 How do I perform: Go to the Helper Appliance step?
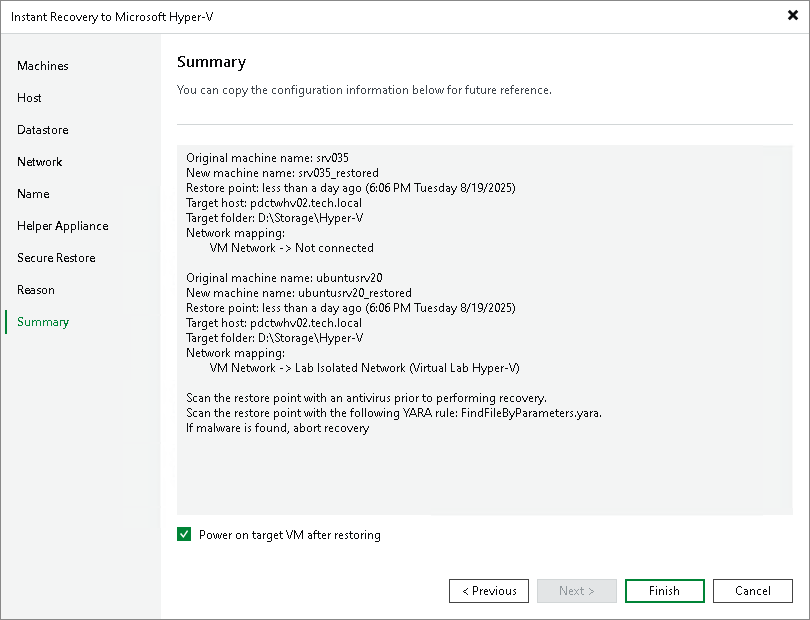[x=61, y=226]
